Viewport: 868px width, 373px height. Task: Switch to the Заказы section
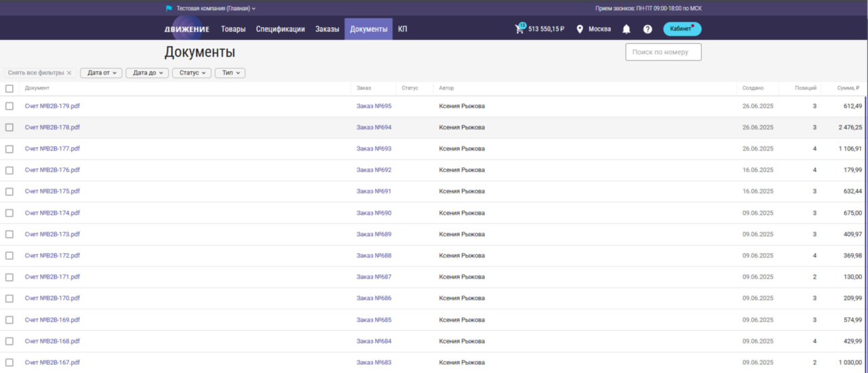(x=327, y=29)
